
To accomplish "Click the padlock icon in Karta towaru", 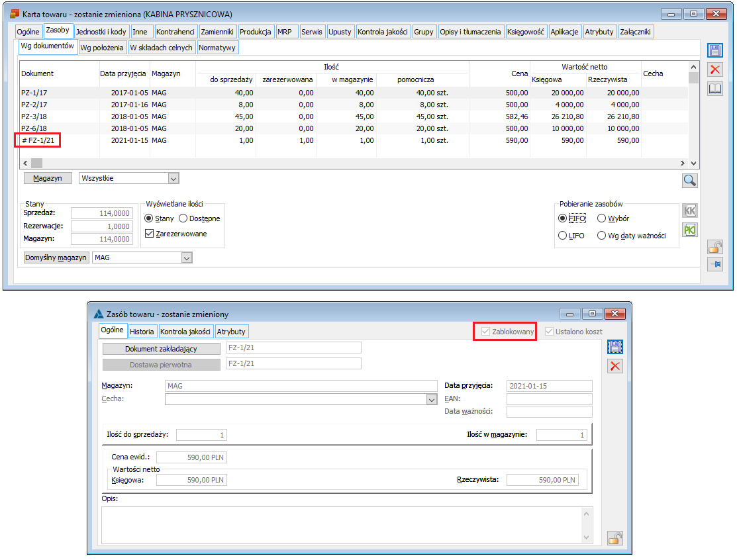I will (715, 247).
